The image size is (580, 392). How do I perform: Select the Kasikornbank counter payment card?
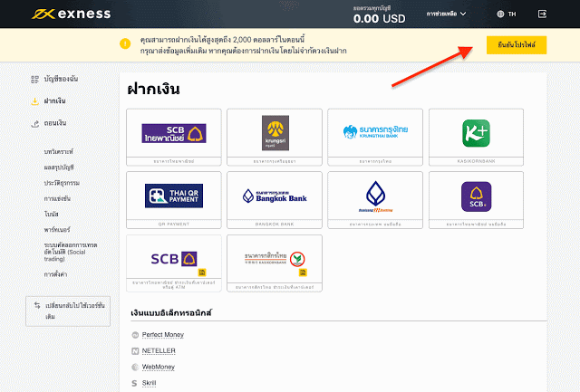click(x=275, y=263)
